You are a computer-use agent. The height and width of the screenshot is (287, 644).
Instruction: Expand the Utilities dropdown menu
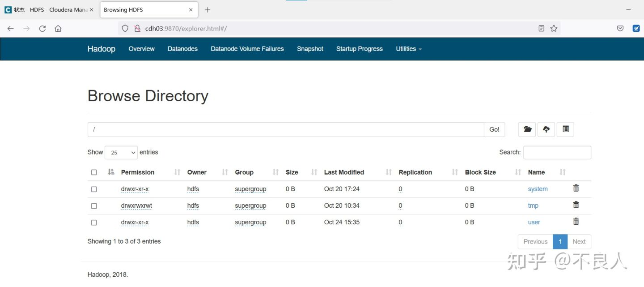409,49
